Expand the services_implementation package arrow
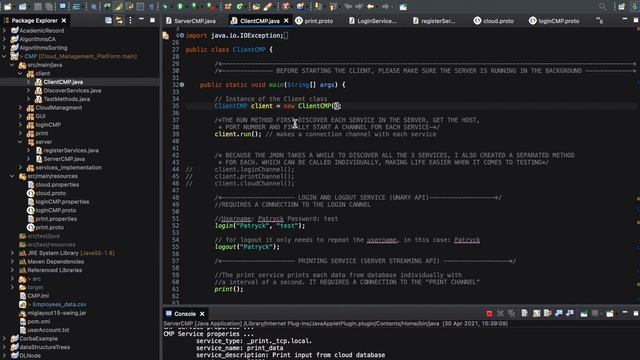640x360 pixels. [x=20, y=168]
